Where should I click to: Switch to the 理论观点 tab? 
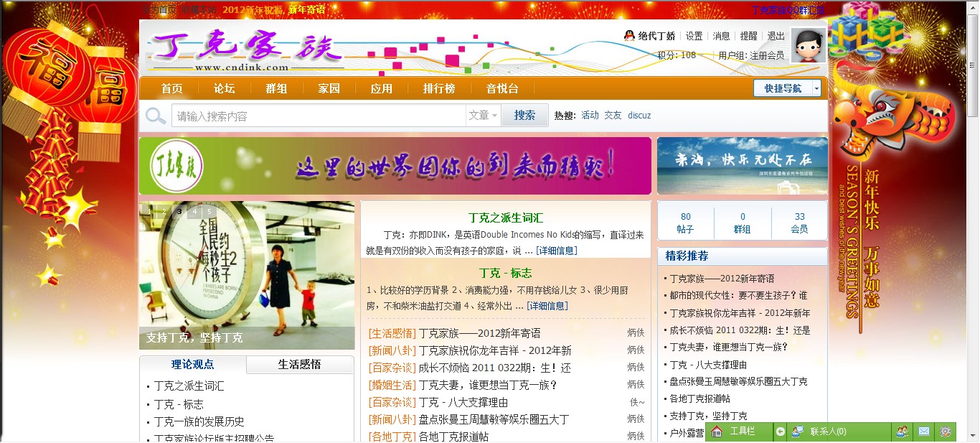pos(192,364)
